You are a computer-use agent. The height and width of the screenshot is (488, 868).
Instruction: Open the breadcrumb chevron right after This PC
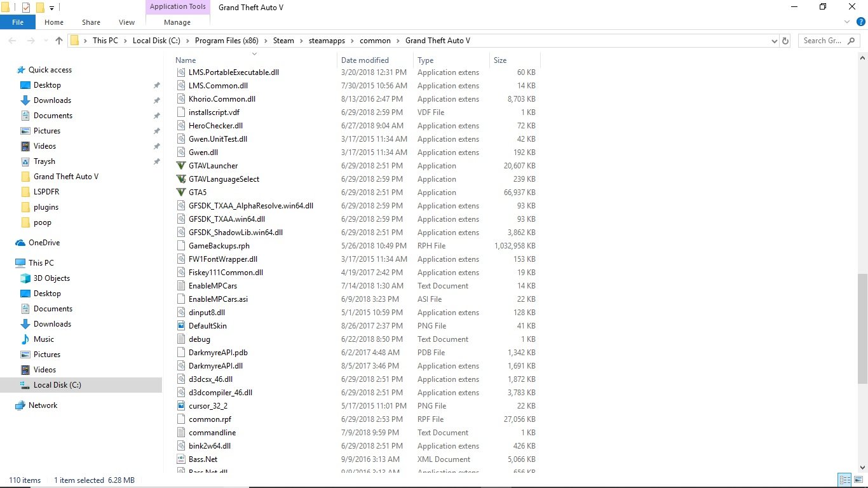coord(125,41)
